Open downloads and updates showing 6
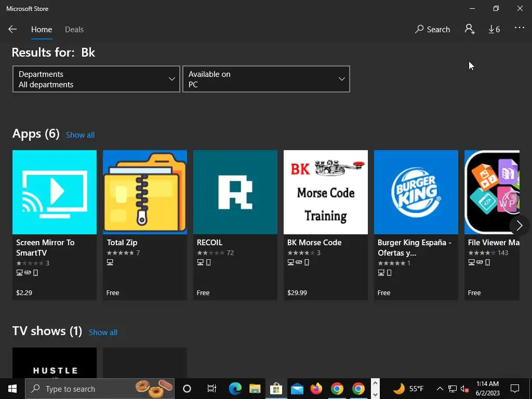Screen dimensions: 532x399 point(494,30)
